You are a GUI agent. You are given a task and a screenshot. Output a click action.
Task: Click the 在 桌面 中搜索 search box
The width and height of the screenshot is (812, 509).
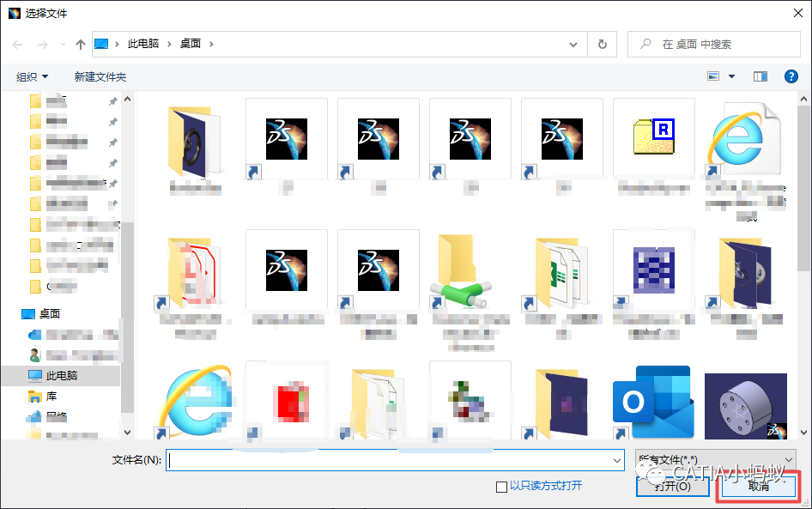click(x=714, y=45)
